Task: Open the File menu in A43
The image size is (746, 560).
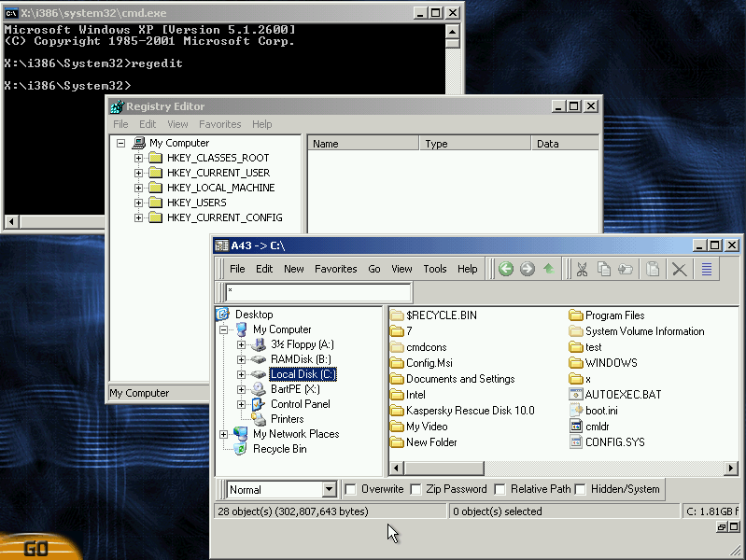Action: pyautogui.click(x=237, y=269)
